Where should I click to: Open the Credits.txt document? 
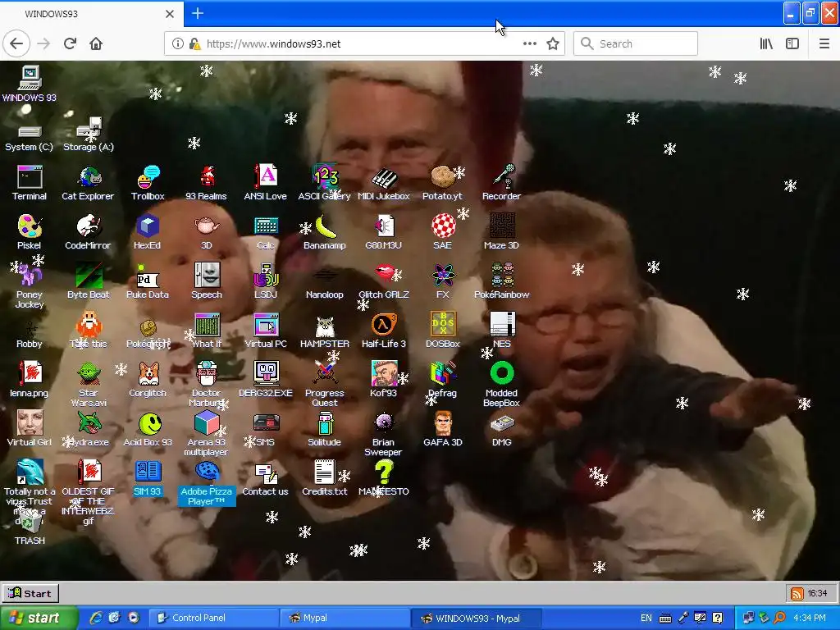click(325, 478)
